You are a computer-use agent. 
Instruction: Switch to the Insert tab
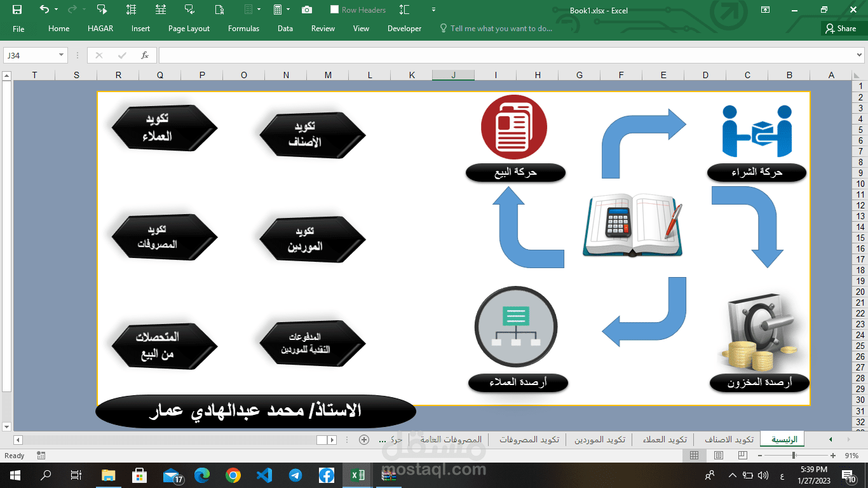[x=140, y=29]
